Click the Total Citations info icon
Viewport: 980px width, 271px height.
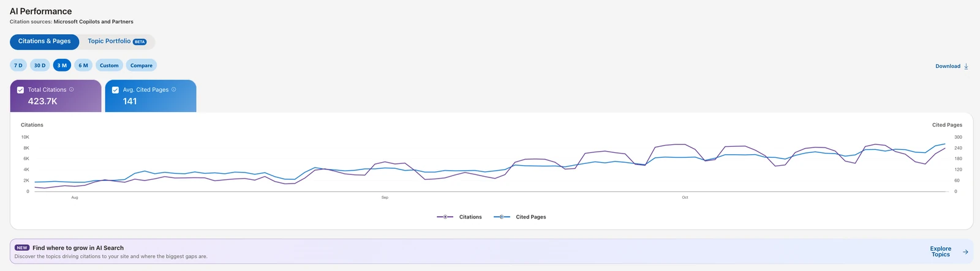pyautogui.click(x=72, y=89)
